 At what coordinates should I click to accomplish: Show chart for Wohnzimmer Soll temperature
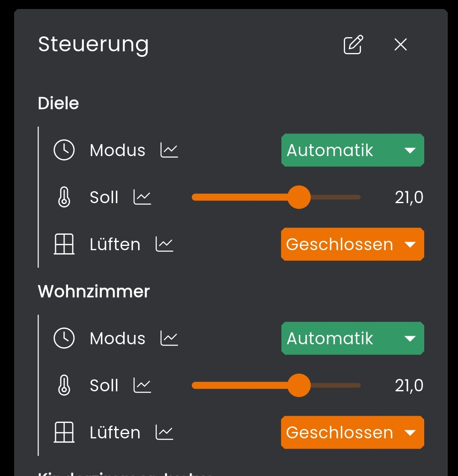click(x=142, y=385)
